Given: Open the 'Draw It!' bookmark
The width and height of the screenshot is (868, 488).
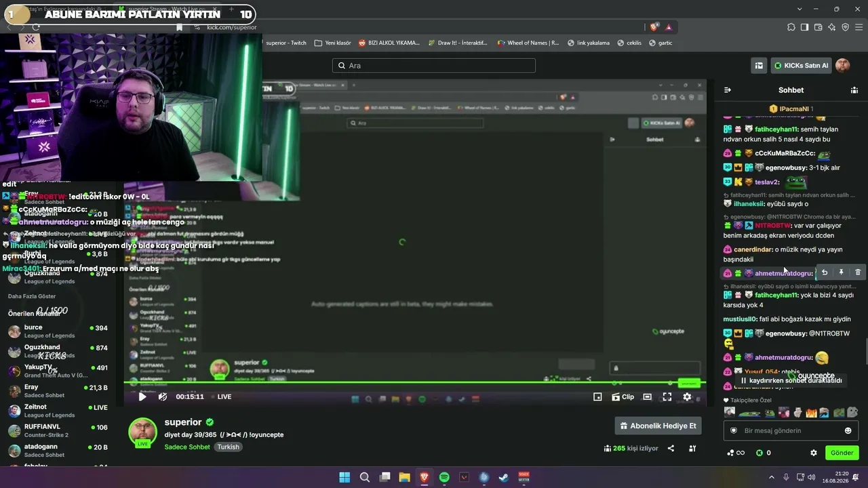Looking at the screenshot, I should click(x=458, y=43).
